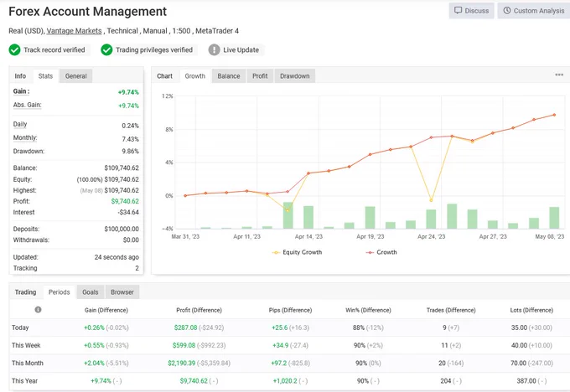Image resolution: width=570 pixels, height=392 pixels.
Task: Select the This Week row label
Action: click(x=26, y=345)
